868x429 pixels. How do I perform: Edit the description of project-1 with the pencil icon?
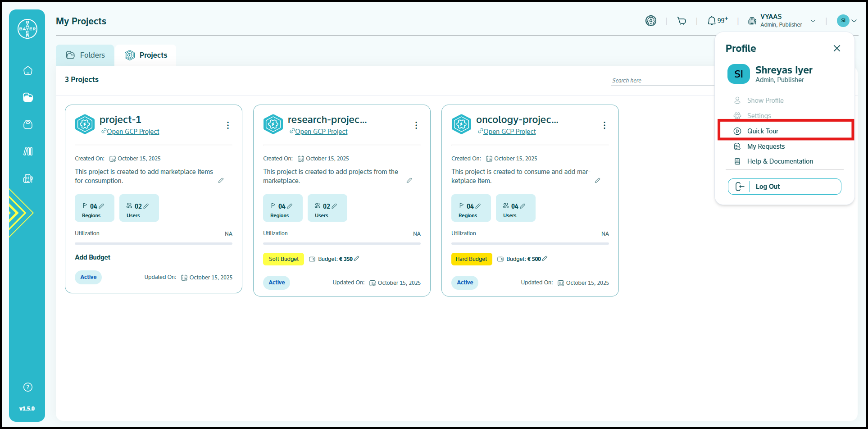[221, 180]
